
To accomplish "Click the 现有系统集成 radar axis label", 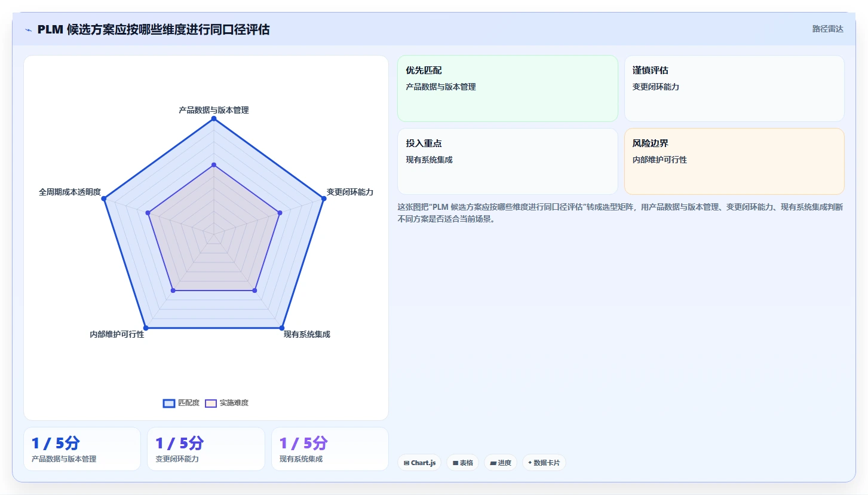I will coord(307,334).
